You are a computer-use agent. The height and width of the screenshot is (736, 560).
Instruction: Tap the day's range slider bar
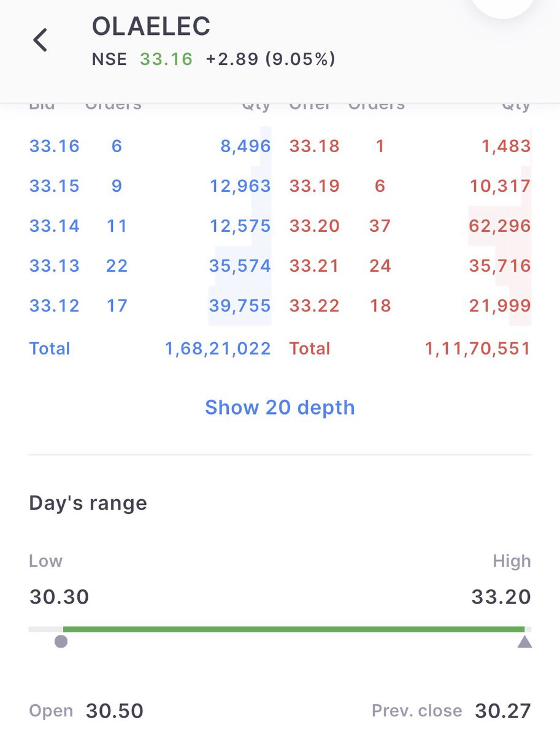pyautogui.click(x=280, y=628)
